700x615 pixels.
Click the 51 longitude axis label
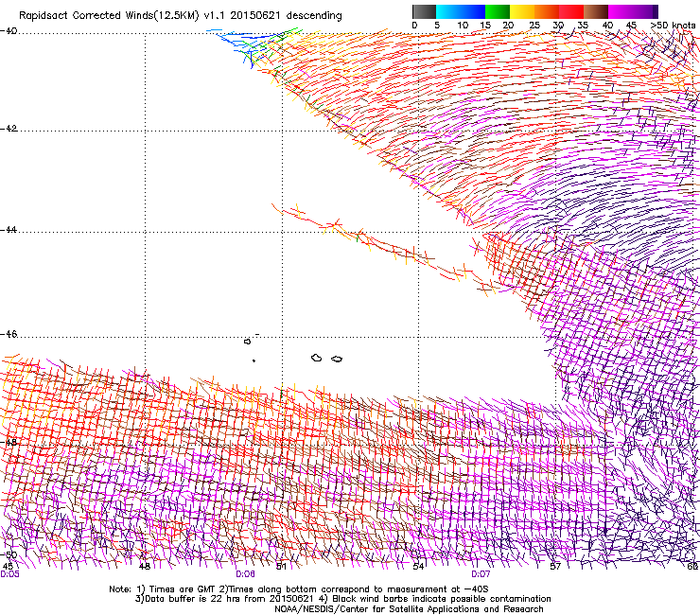click(x=281, y=566)
